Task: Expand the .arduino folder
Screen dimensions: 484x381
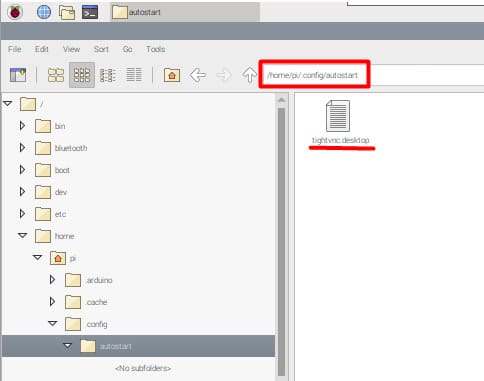Action: click(52, 279)
